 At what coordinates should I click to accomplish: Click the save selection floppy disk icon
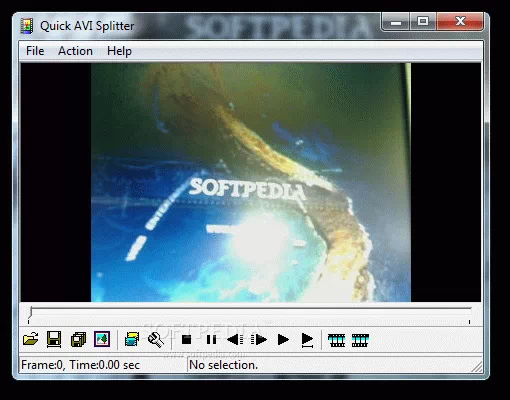point(54,340)
